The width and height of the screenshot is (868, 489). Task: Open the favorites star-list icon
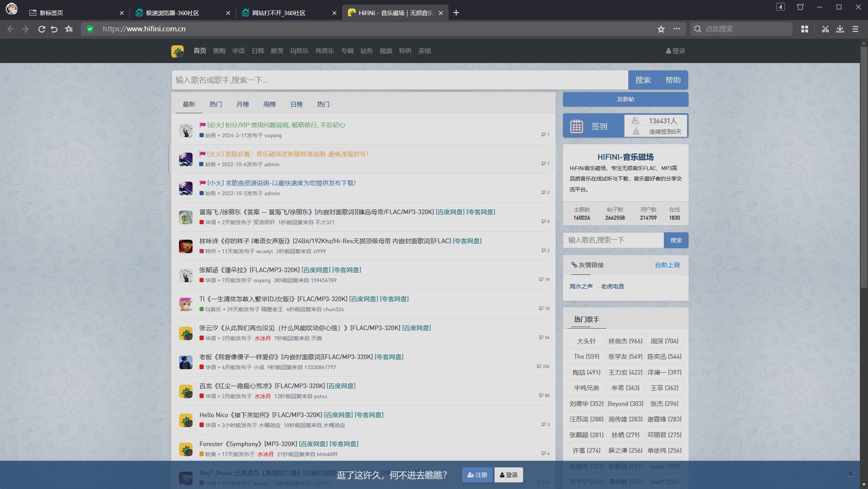pyautogui.click(x=69, y=29)
